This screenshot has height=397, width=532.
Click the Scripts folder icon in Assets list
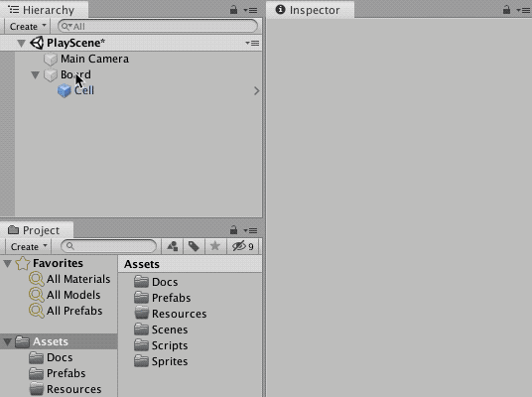pos(141,345)
